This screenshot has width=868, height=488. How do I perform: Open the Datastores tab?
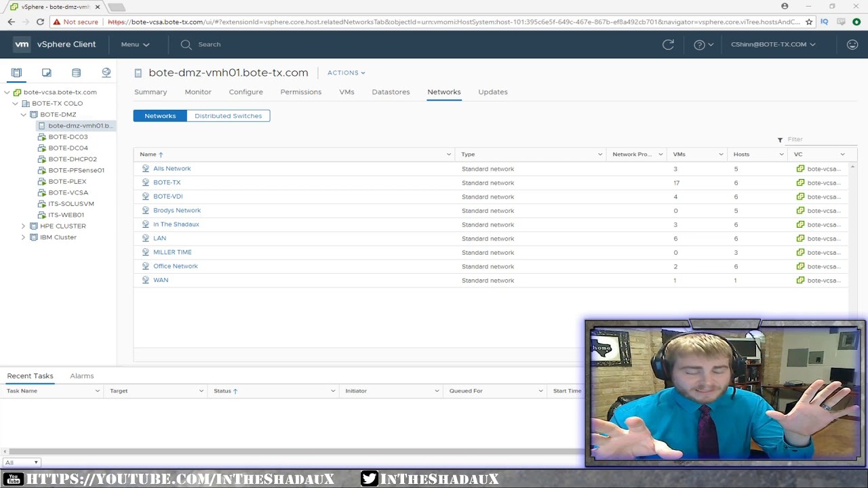tap(391, 92)
